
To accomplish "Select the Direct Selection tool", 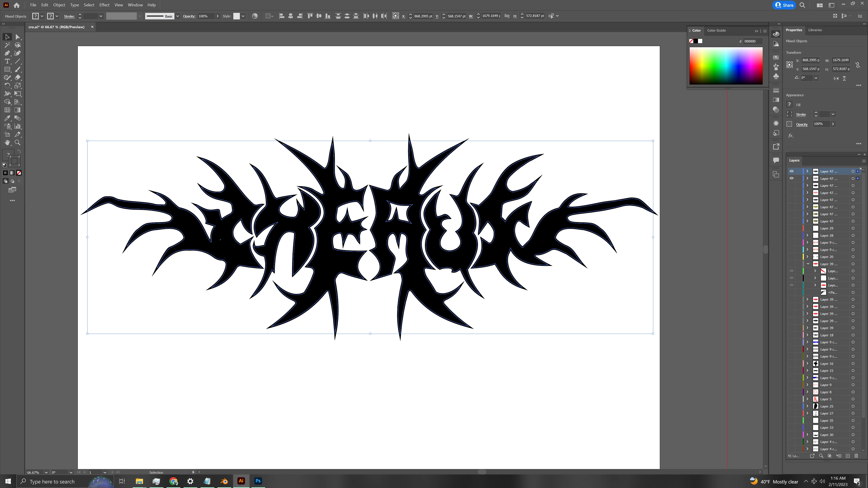I will click(18, 37).
